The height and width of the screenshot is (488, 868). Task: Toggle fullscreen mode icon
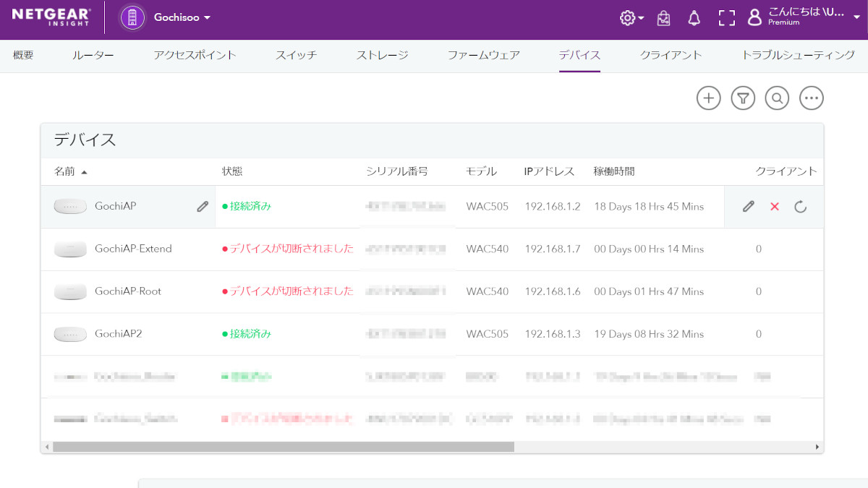pyautogui.click(x=726, y=18)
